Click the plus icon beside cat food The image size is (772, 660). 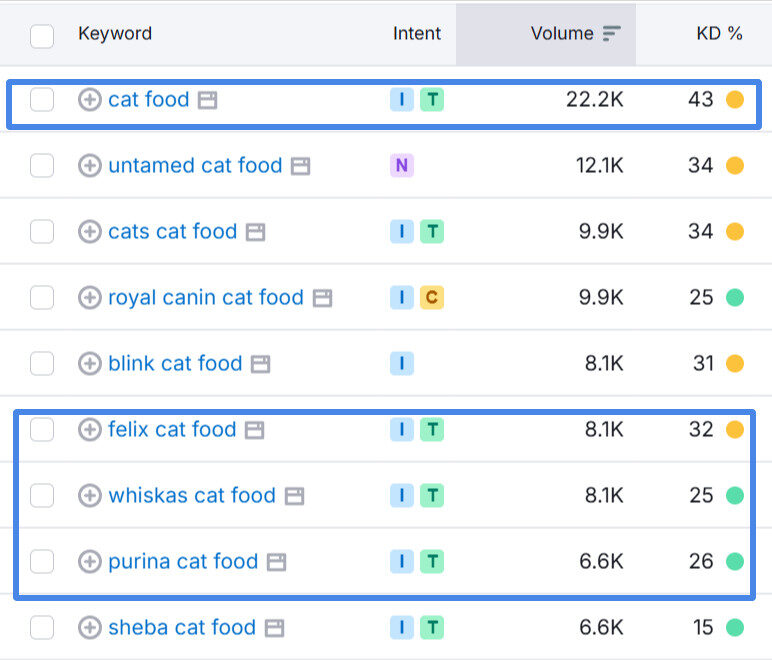click(x=90, y=99)
